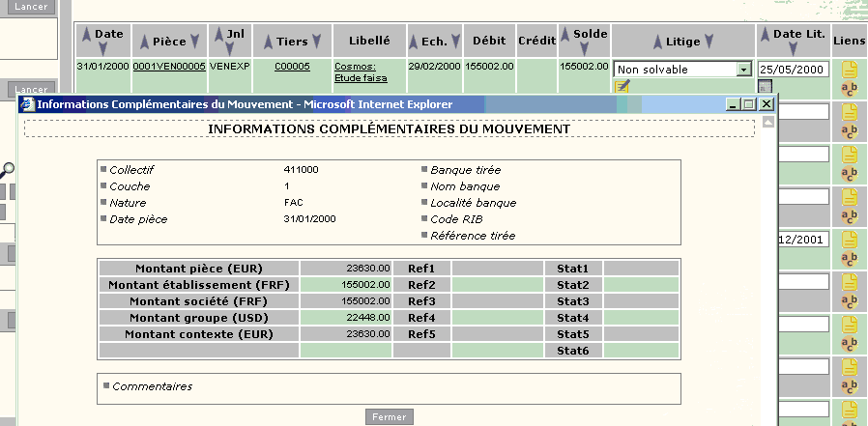868x426 pixels.
Task: Sort Tiers column ascending arrow
Action: tap(268, 42)
